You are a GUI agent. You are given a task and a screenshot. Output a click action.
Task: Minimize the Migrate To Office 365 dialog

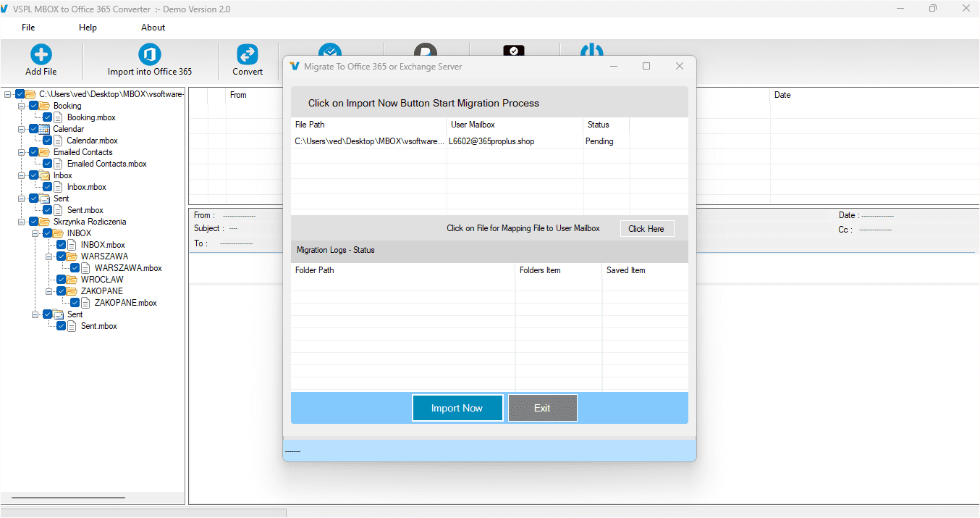pos(614,66)
